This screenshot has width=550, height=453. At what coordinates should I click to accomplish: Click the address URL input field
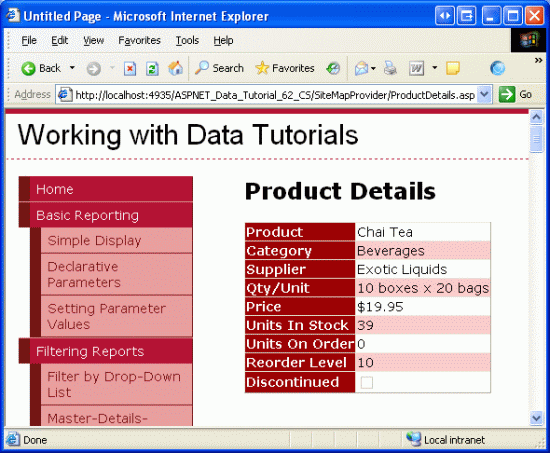click(x=274, y=94)
